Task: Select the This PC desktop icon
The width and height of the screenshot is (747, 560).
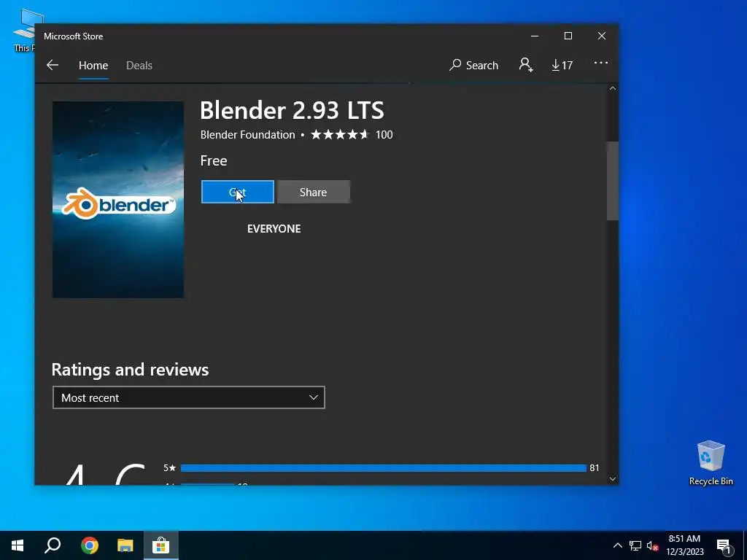Action: click(x=24, y=31)
